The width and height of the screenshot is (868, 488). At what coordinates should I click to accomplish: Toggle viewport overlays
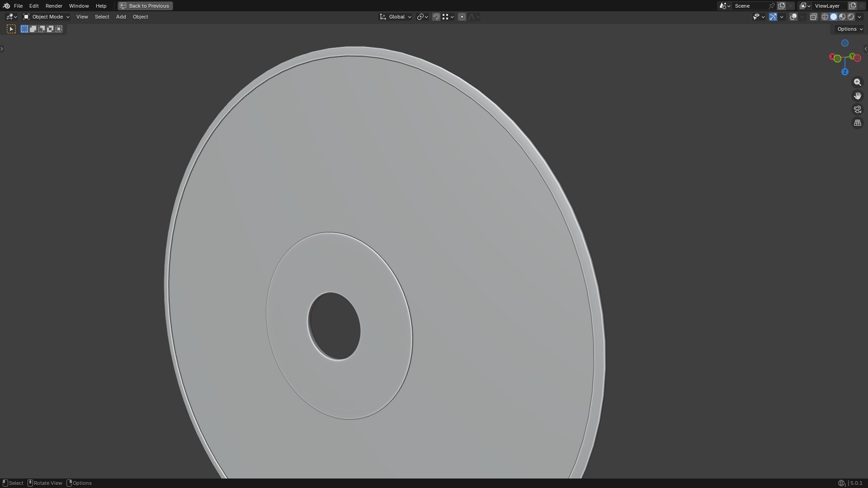tap(793, 17)
